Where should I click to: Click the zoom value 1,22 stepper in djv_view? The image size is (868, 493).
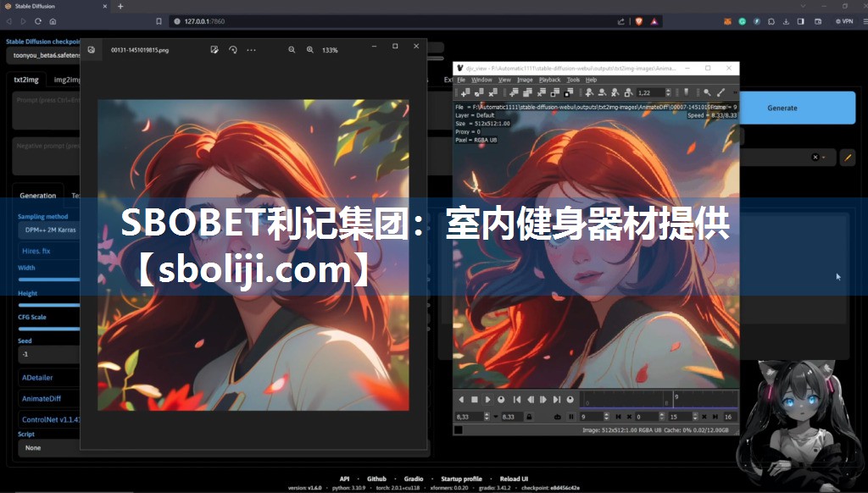tap(668, 92)
